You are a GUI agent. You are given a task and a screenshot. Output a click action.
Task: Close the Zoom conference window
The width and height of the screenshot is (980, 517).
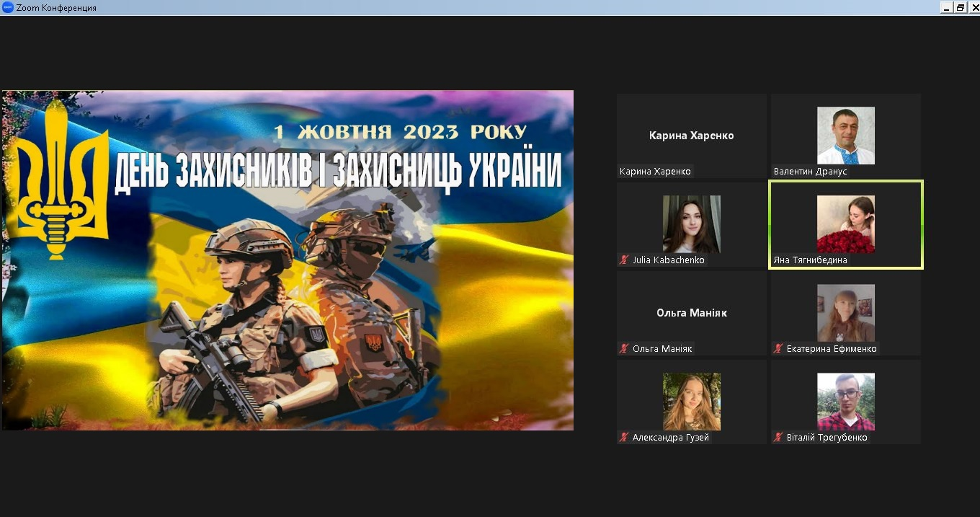tap(974, 7)
